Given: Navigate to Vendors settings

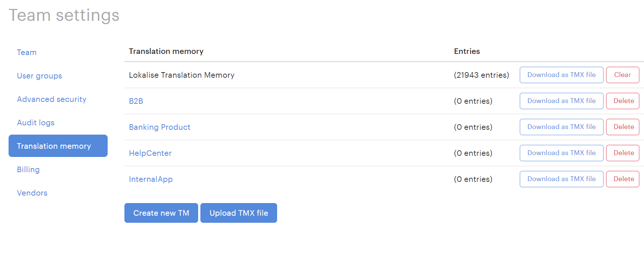Looking at the screenshot, I should [x=32, y=193].
